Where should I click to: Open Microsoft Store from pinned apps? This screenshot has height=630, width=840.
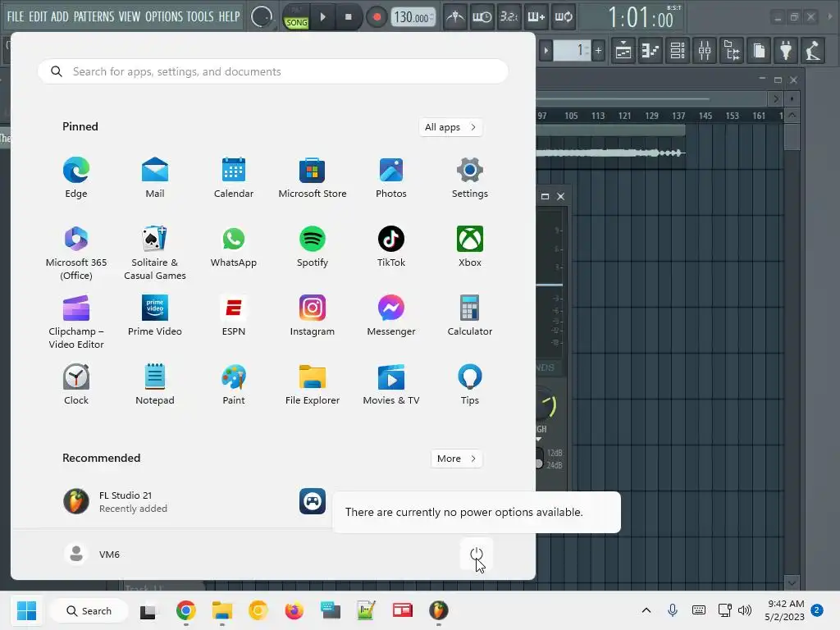tap(313, 178)
